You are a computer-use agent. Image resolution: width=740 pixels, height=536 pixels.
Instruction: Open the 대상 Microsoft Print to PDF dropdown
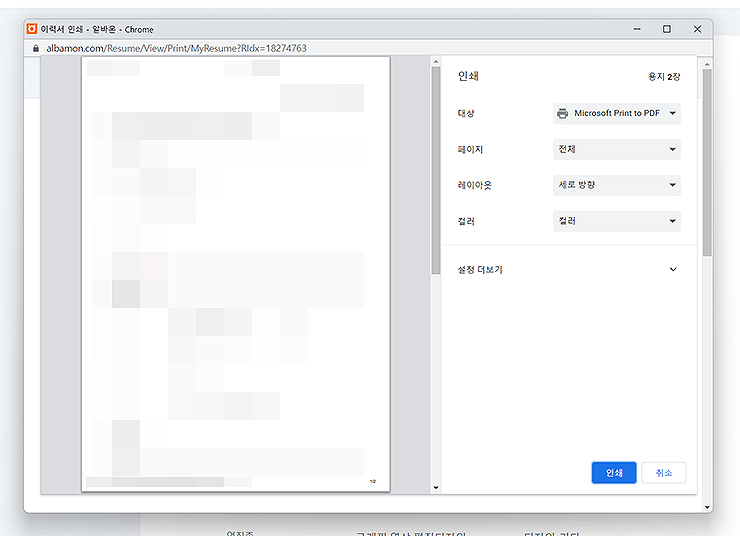coord(617,113)
